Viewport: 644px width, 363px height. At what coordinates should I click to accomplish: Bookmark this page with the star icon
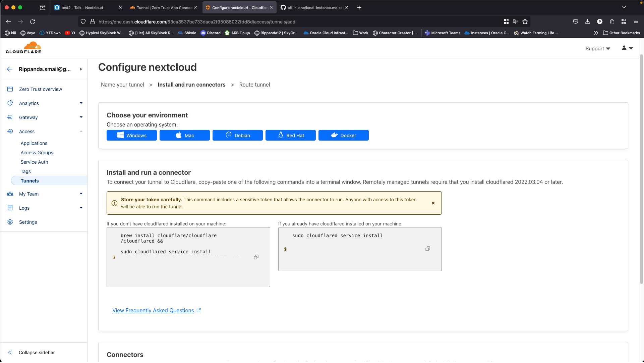coord(525,22)
